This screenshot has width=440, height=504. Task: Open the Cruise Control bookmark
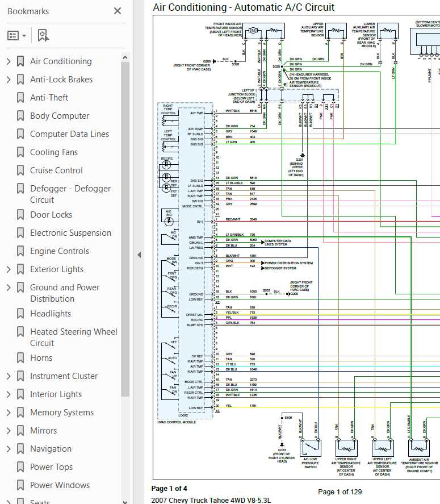tap(57, 170)
